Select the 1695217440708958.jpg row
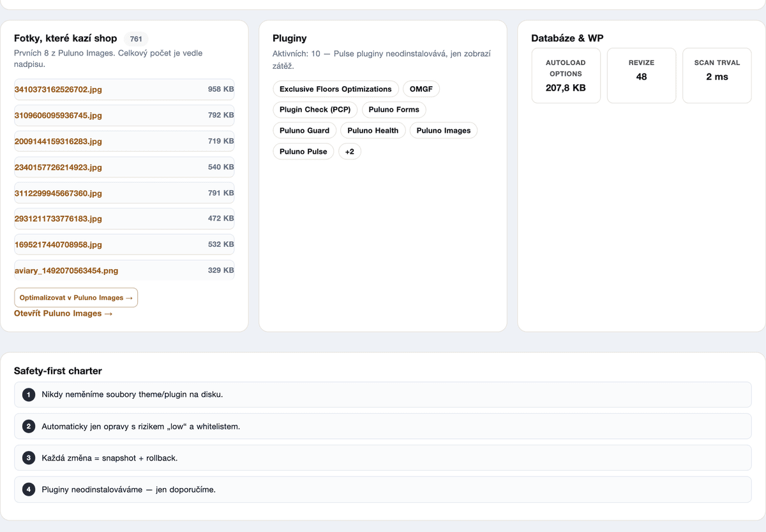The width and height of the screenshot is (766, 532). pyautogui.click(x=124, y=244)
